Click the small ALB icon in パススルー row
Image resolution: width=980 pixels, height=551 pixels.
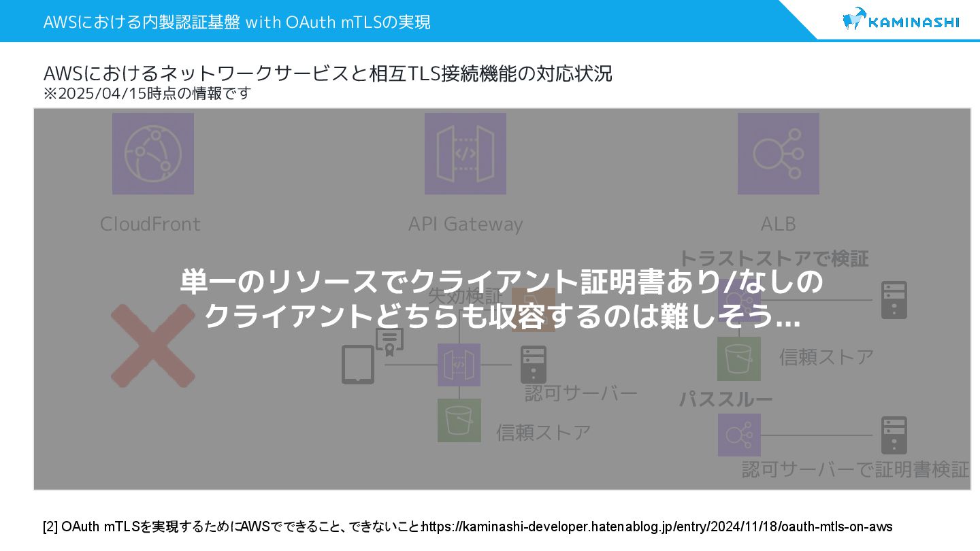click(739, 435)
